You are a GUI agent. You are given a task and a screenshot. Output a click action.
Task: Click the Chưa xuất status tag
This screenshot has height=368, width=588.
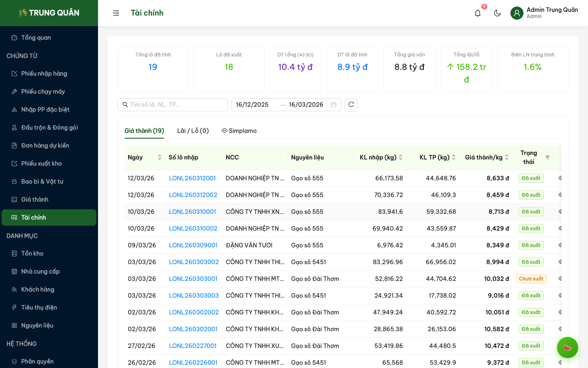click(531, 279)
